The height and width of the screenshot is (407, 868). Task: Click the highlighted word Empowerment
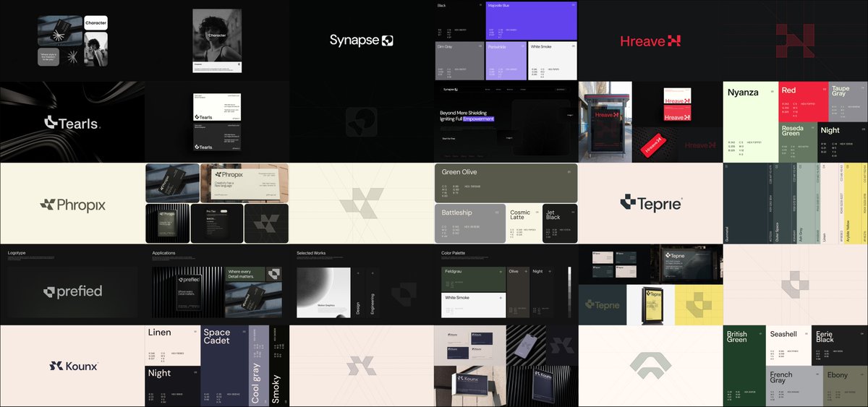click(479, 119)
